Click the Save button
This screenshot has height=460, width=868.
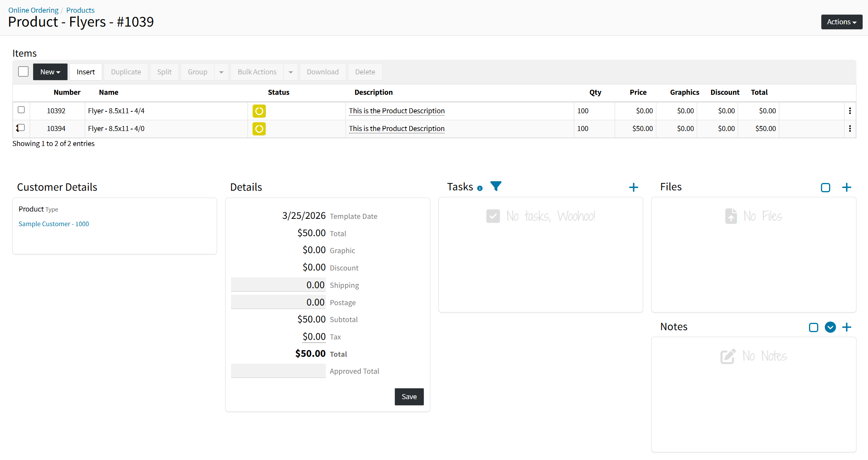[409, 397]
